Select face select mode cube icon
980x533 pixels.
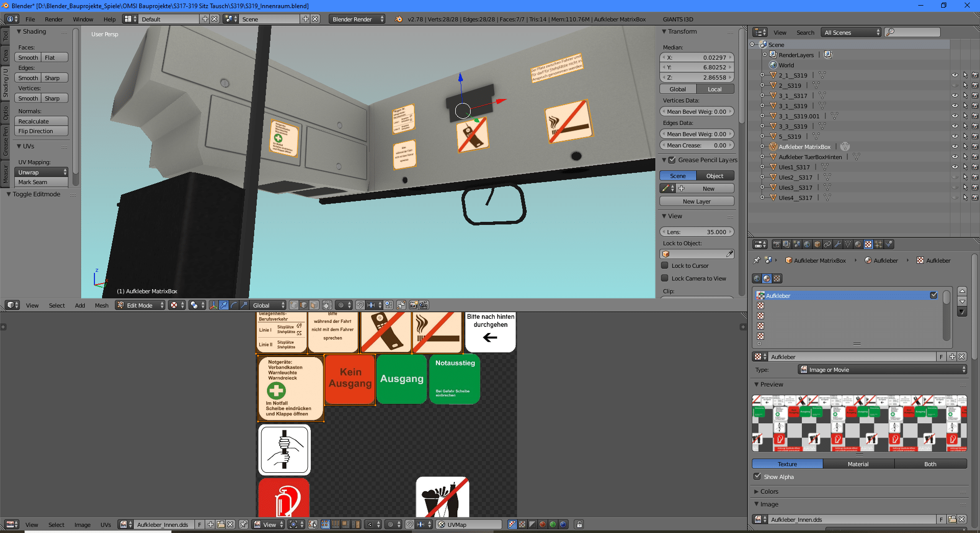314,305
